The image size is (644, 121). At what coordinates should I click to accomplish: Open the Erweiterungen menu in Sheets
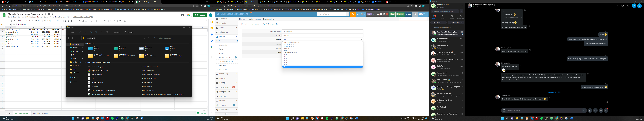[x=60, y=17]
